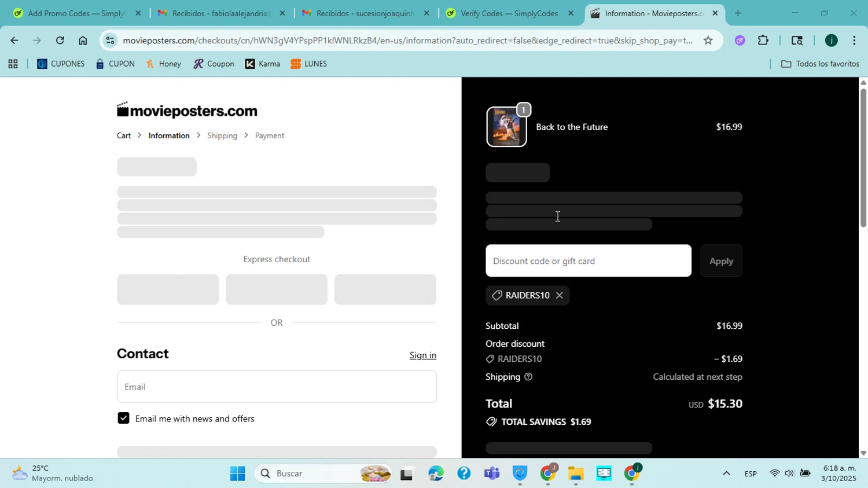The height and width of the screenshot is (488, 868).
Task: Open Chrome profile avatar
Action: [x=831, y=41]
